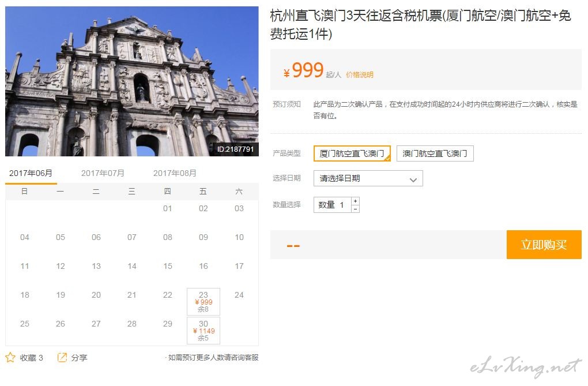This screenshot has width=588, height=386.
Task: Decrease quantity with minus stepper
Action: pos(355,209)
